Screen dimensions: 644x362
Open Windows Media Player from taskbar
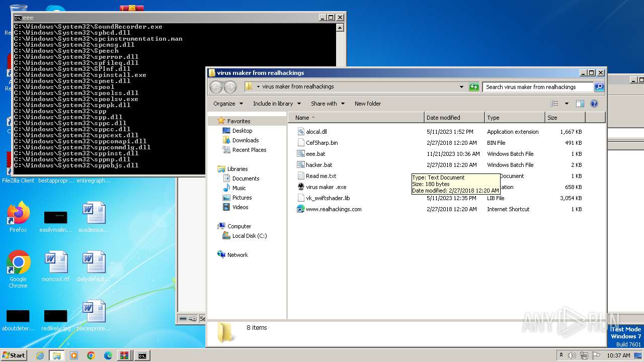click(74, 355)
